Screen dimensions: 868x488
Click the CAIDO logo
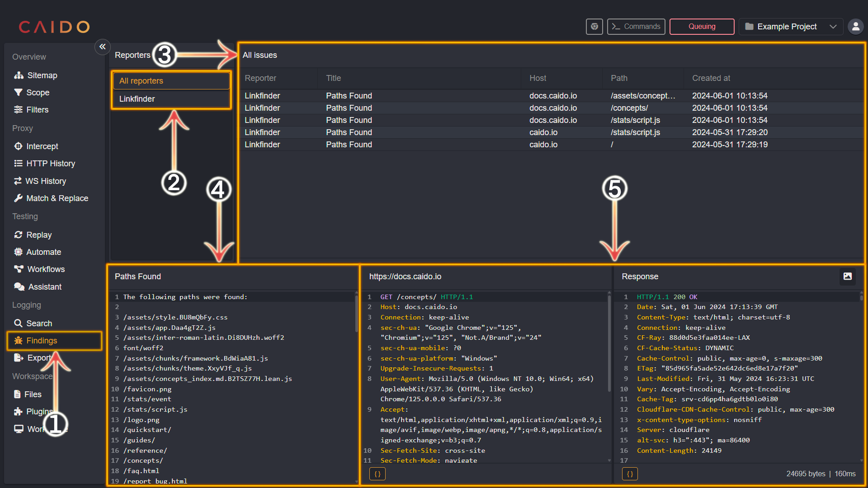(54, 27)
